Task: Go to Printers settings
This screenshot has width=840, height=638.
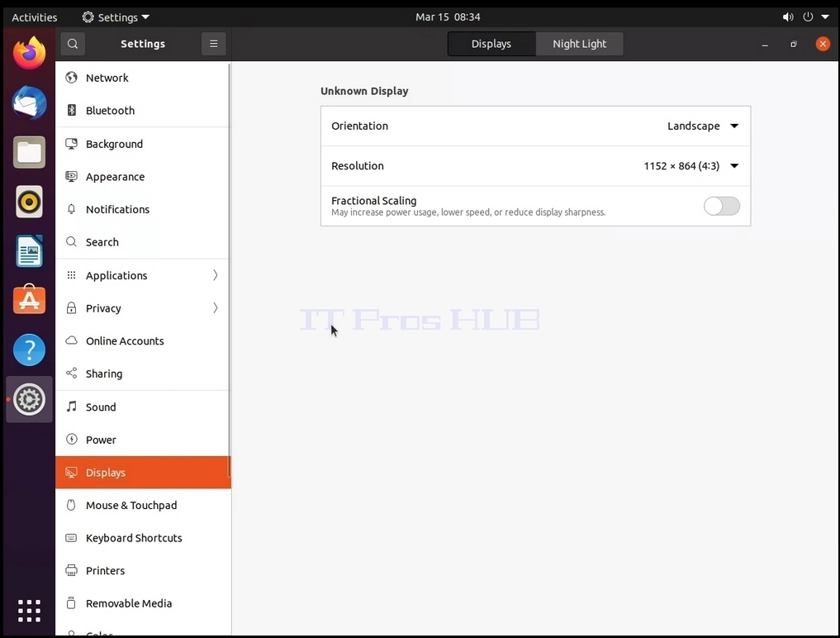Action: tap(143, 570)
